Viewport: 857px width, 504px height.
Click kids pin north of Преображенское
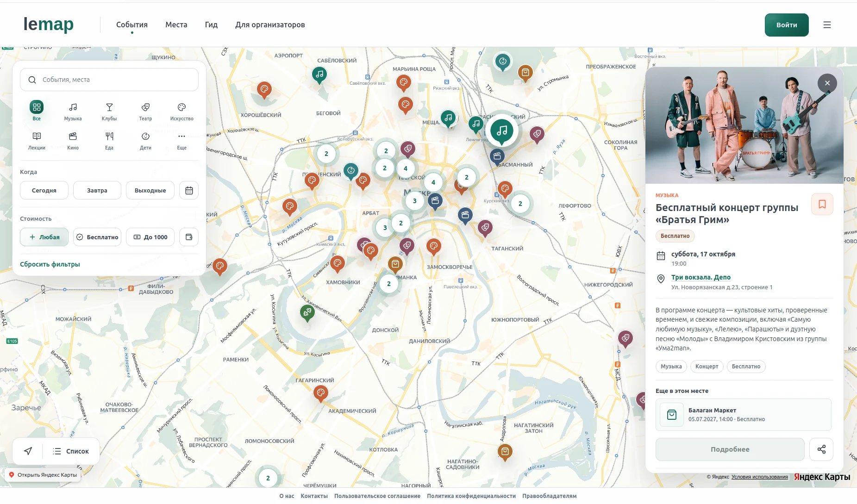502,61
